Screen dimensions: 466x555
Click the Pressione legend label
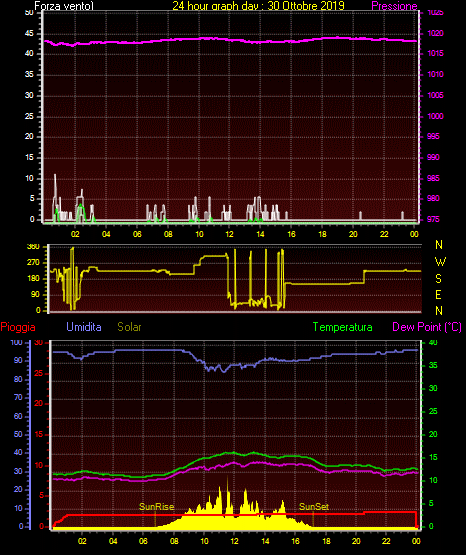click(x=394, y=6)
